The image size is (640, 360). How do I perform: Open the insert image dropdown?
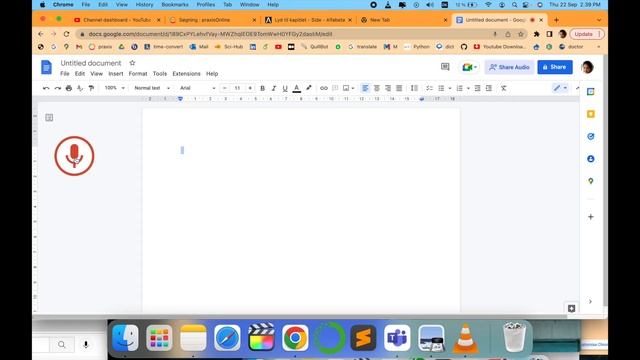348,88
